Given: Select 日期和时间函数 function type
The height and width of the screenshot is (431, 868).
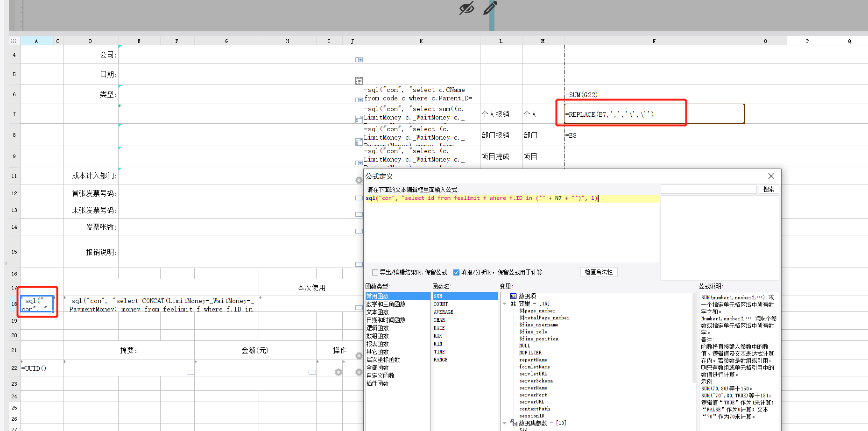Looking at the screenshot, I should pos(398,320).
